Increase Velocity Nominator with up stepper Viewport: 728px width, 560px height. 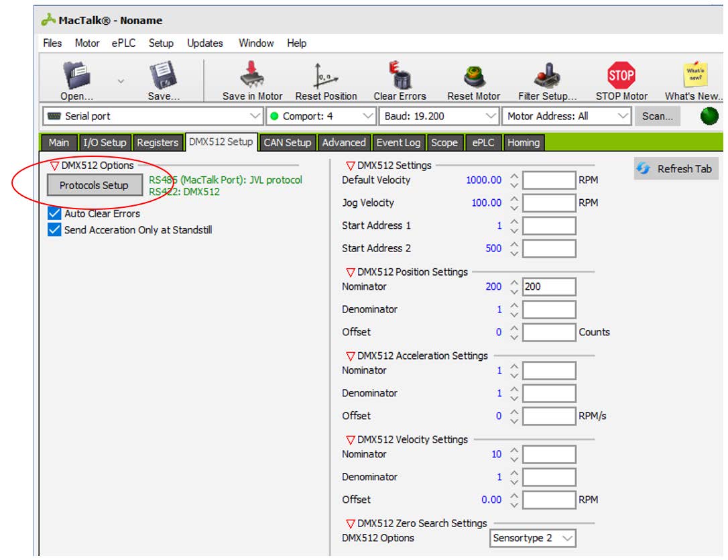coord(514,450)
